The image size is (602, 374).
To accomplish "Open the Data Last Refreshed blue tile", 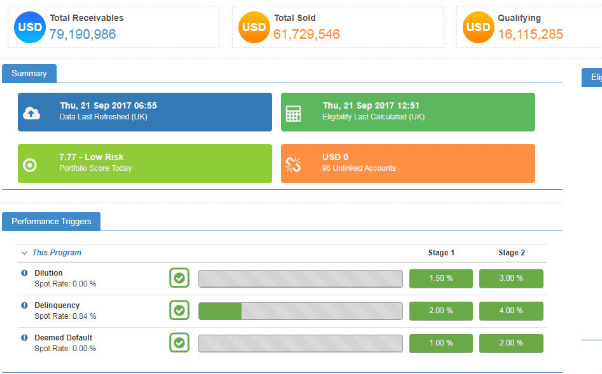I will 145,112.
